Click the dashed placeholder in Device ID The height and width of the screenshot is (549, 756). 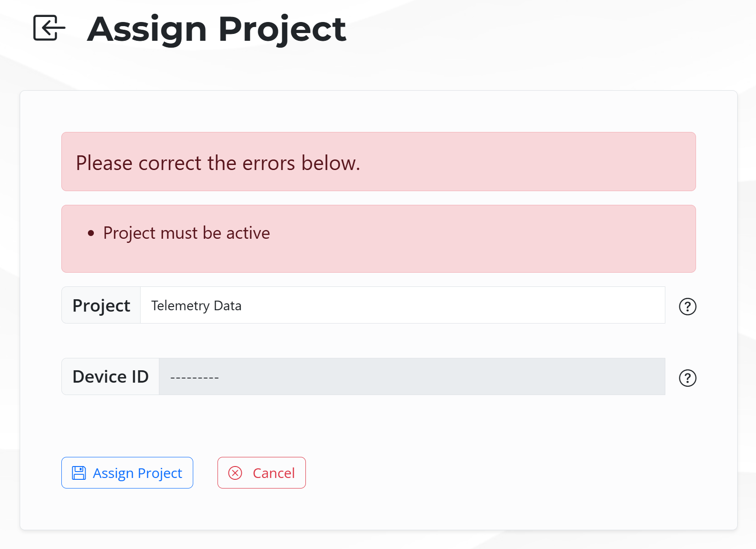(x=194, y=378)
